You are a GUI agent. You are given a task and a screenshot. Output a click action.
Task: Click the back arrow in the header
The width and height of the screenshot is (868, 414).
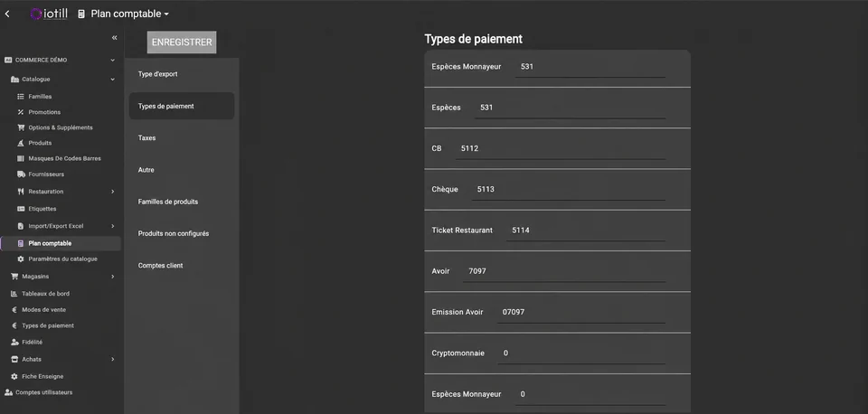[7, 14]
